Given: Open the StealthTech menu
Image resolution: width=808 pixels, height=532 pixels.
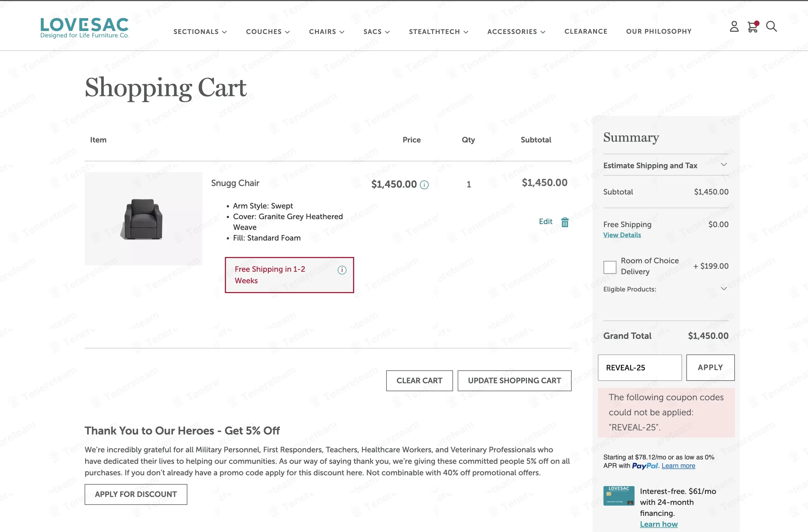Looking at the screenshot, I should [438, 32].
